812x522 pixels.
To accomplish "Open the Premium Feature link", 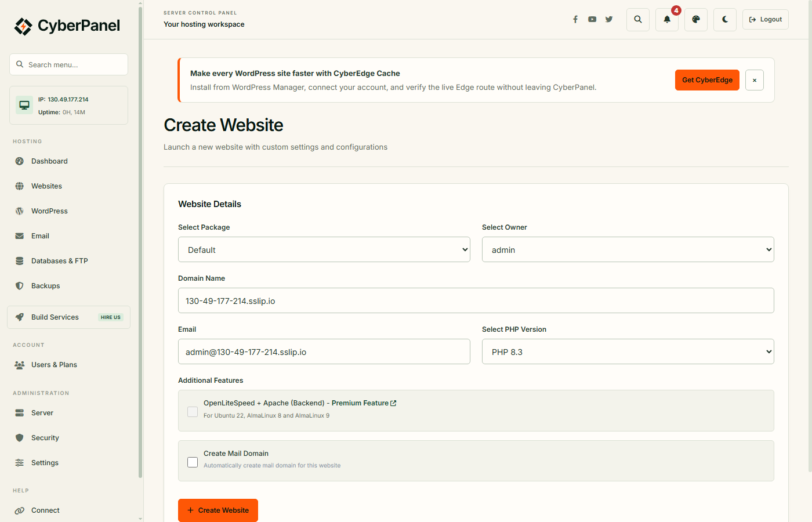I will (x=364, y=403).
